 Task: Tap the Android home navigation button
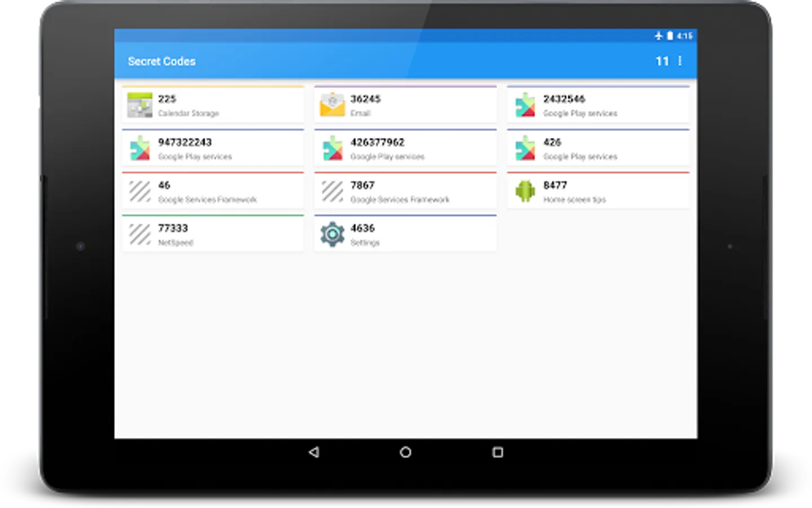[405, 452]
